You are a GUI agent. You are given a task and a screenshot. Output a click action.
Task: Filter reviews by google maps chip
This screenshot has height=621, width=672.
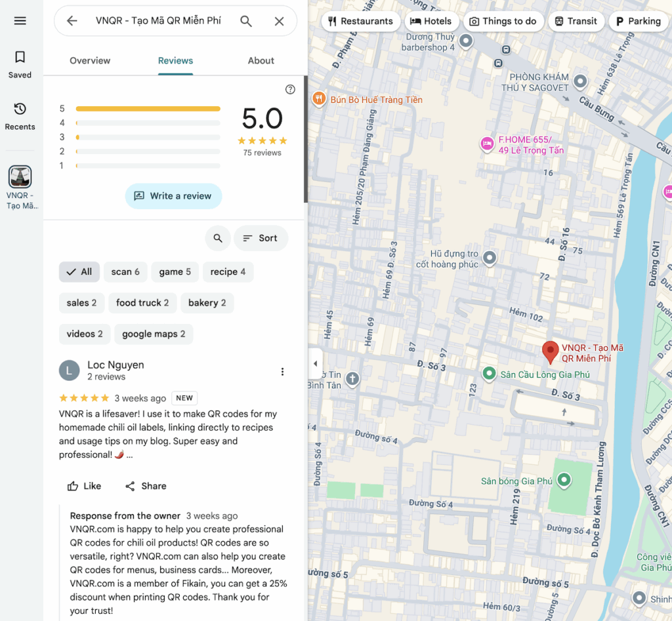[x=154, y=334]
